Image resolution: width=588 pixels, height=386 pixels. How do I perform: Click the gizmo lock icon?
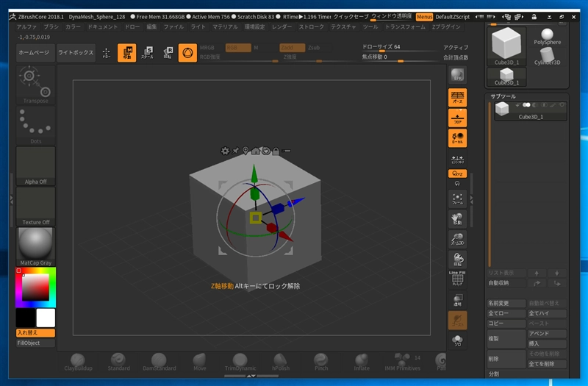pos(276,151)
